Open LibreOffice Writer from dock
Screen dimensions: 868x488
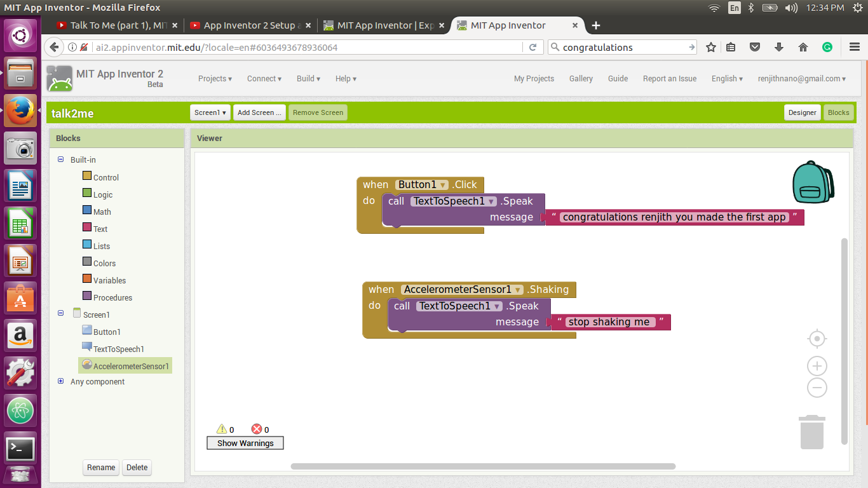point(21,186)
